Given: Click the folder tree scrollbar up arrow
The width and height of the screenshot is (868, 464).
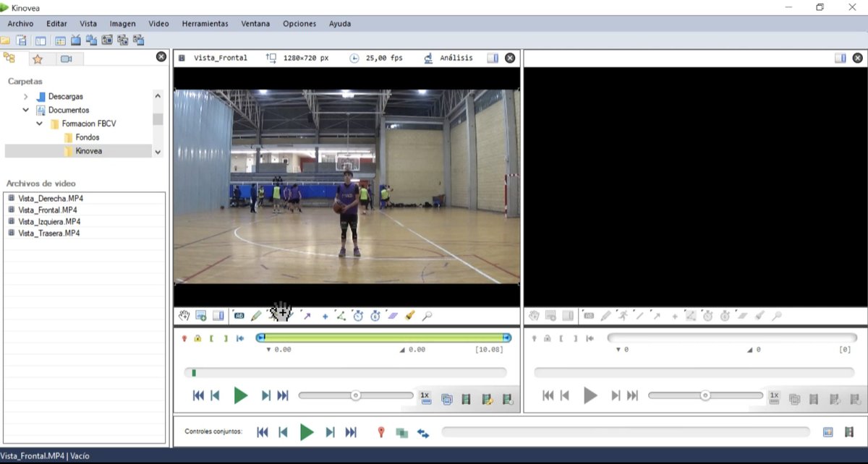Looking at the screenshot, I should tap(158, 95).
